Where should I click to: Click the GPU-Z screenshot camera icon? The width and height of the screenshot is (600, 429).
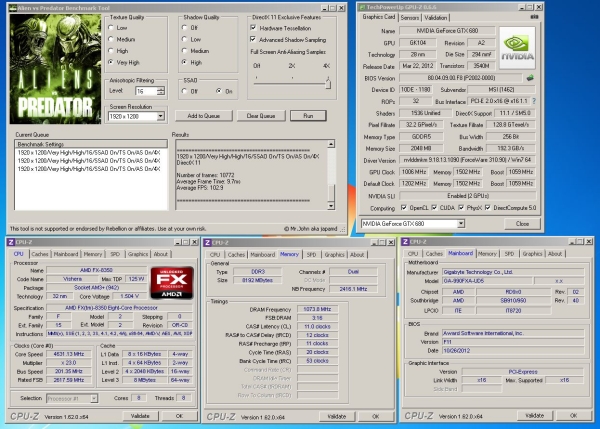[535, 17]
